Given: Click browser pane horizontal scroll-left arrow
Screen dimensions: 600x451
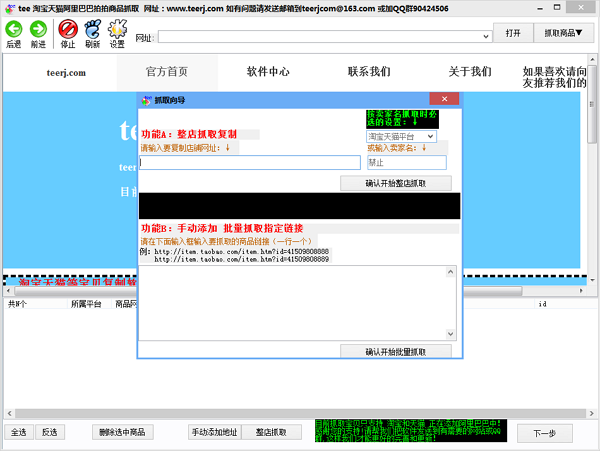Looking at the screenshot, I should point(8,291).
